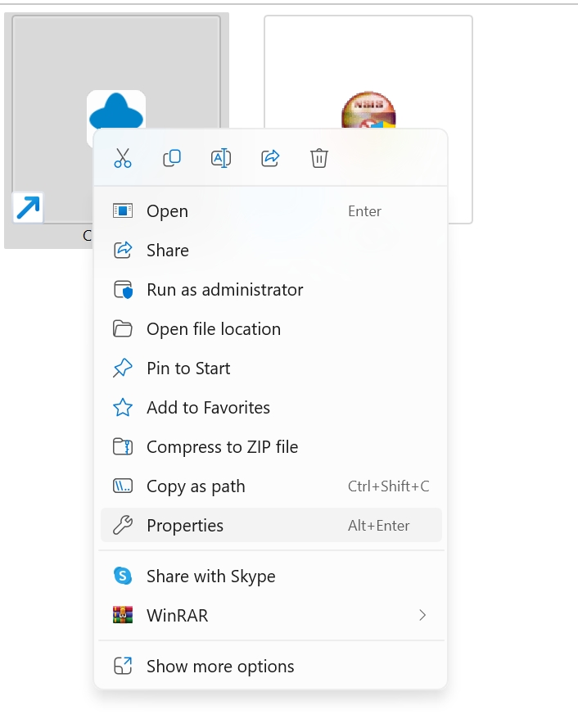The width and height of the screenshot is (578, 728).
Task: Expand the WinRAR submenu arrow
Action: pos(422,615)
